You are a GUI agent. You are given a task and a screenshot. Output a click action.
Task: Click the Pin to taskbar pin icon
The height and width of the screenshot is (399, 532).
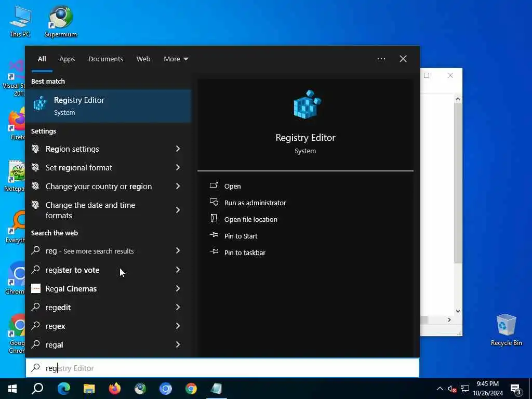[x=214, y=252]
